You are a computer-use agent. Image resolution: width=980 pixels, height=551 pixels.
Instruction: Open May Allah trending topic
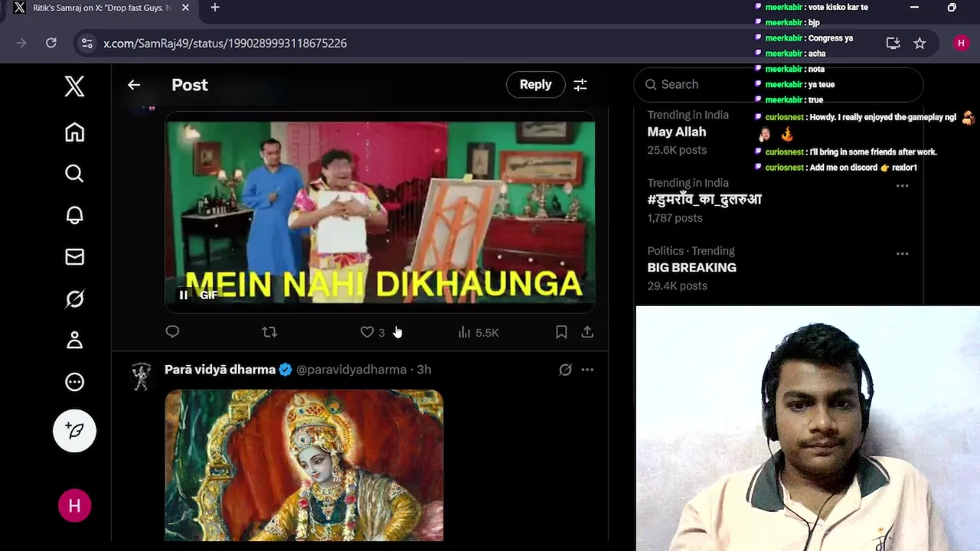point(677,132)
